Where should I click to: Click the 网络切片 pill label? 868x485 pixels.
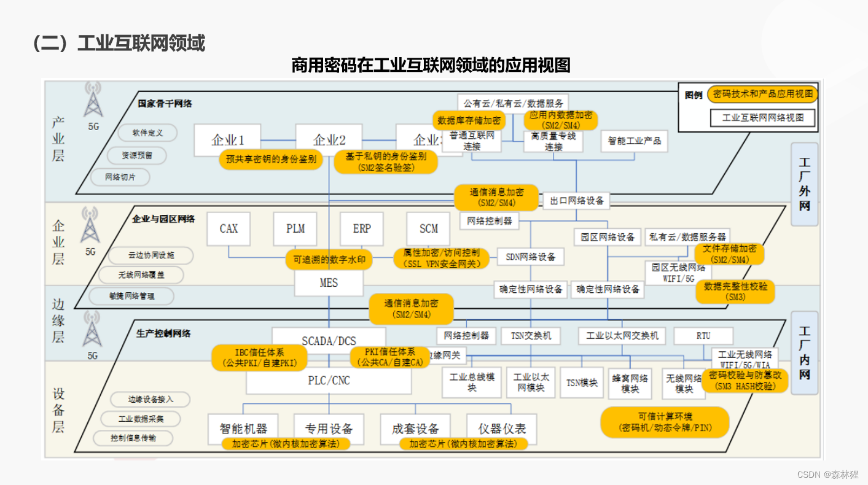point(120,177)
